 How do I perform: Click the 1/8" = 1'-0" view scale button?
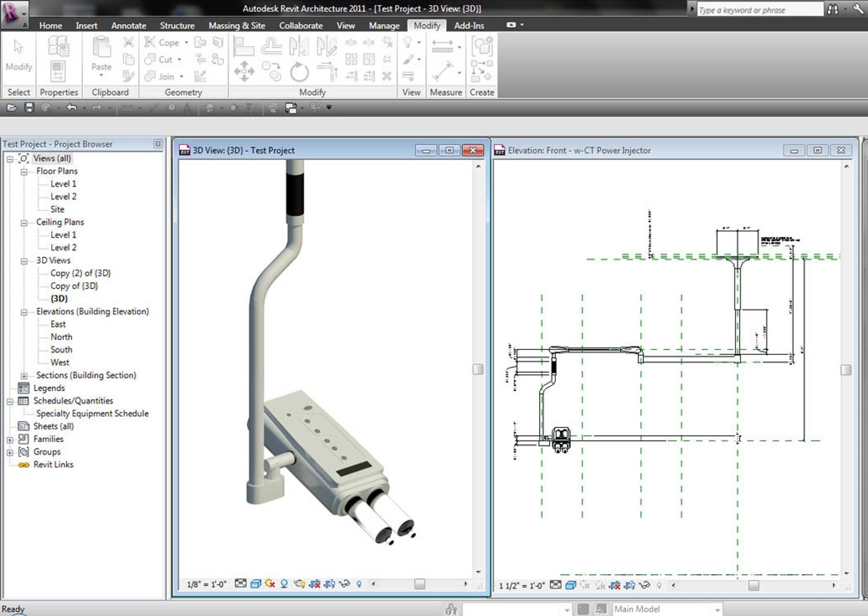coord(207,584)
